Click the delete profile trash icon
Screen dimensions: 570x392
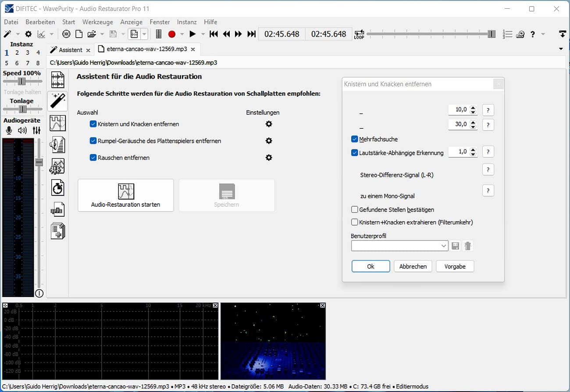click(x=468, y=246)
